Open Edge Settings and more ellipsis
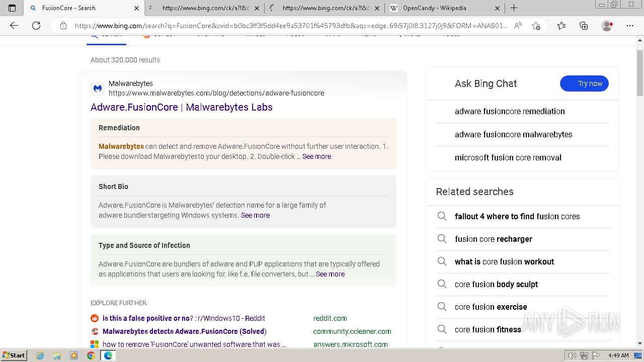Screen dimensions: 644x362 tap(630, 26)
